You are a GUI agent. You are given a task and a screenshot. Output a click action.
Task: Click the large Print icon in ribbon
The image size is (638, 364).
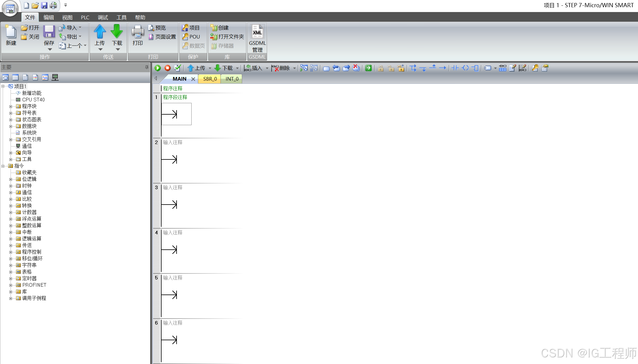(x=138, y=35)
